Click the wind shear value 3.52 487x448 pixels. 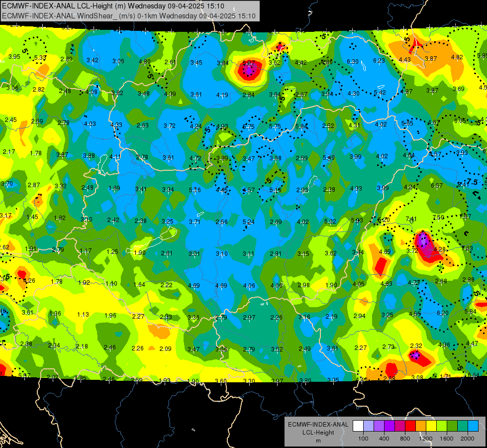coord(277,349)
